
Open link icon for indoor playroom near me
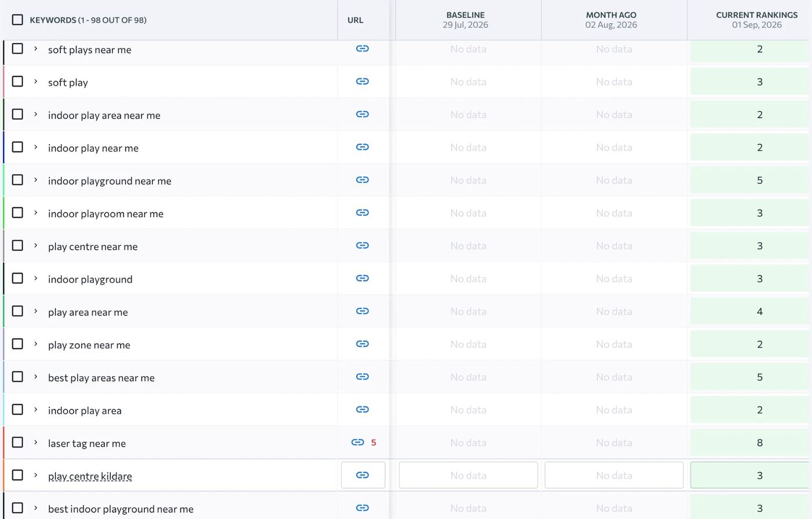[362, 212]
